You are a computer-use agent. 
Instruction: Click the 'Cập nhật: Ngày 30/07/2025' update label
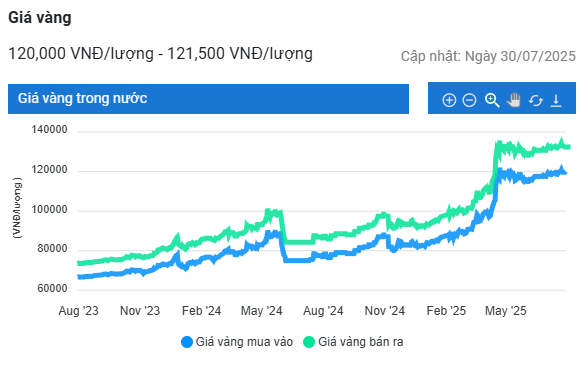coord(488,56)
